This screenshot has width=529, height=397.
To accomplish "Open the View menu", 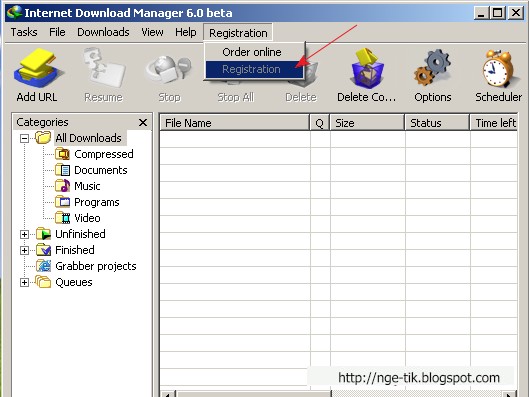I will [x=152, y=32].
